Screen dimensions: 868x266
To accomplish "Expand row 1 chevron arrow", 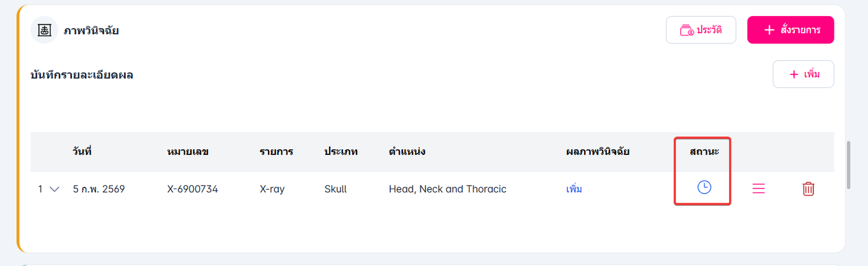I will (54, 189).
